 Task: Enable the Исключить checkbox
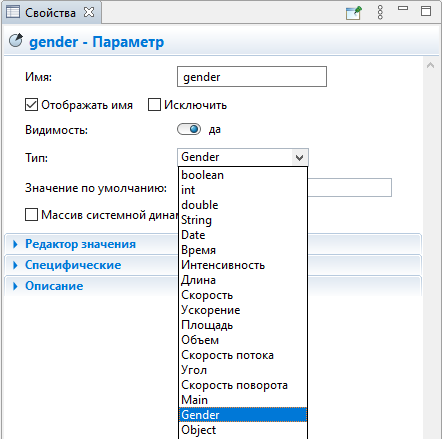click(x=154, y=105)
